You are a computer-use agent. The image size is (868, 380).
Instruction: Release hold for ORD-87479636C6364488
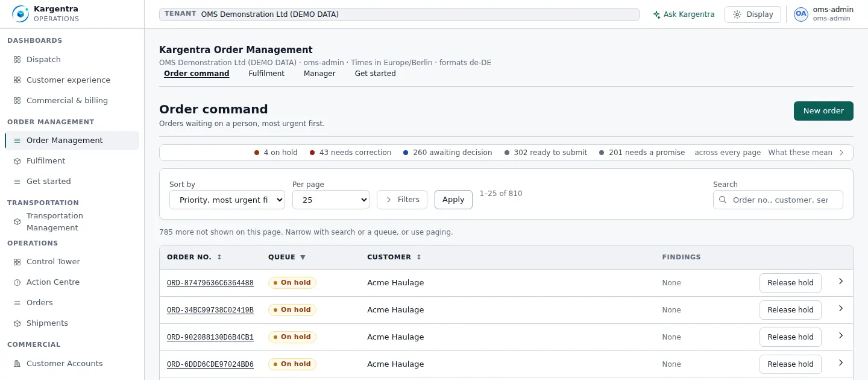pyautogui.click(x=790, y=283)
